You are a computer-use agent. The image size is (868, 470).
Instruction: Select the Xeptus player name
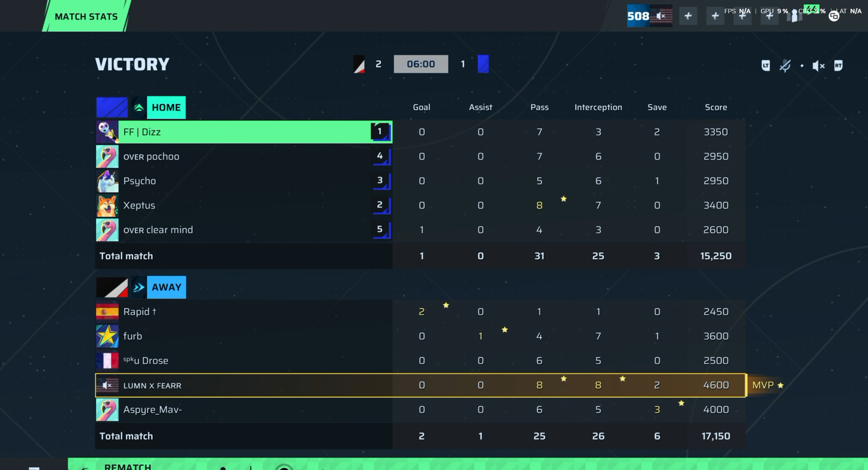(x=139, y=205)
